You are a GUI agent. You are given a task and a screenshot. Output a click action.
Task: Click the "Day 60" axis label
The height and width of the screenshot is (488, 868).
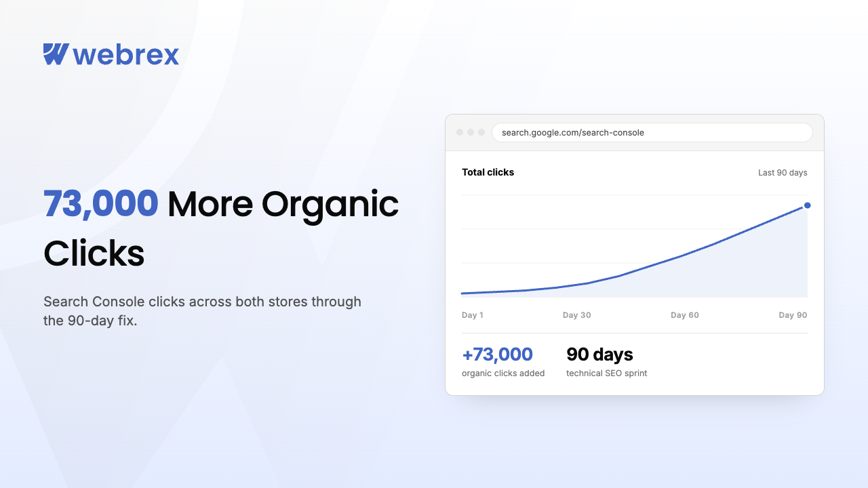point(685,315)
